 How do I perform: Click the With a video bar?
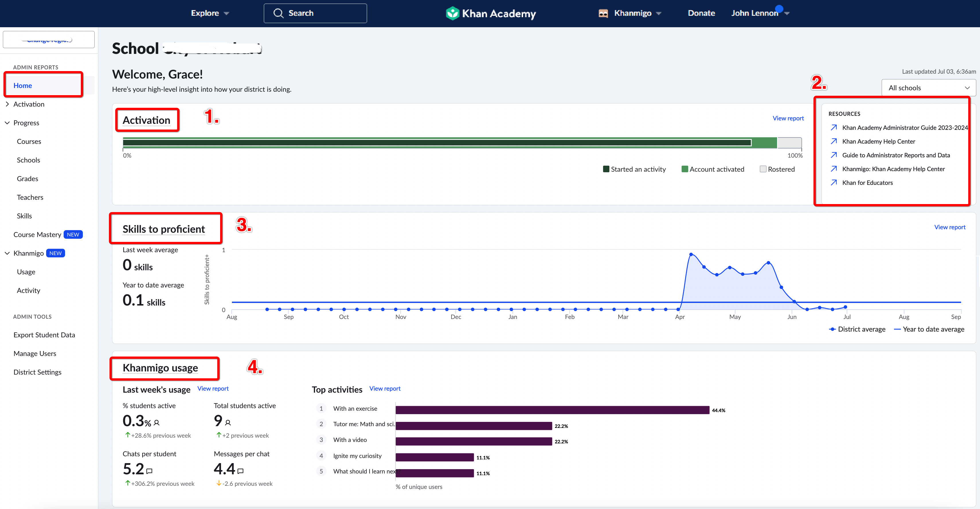(474, 441)
